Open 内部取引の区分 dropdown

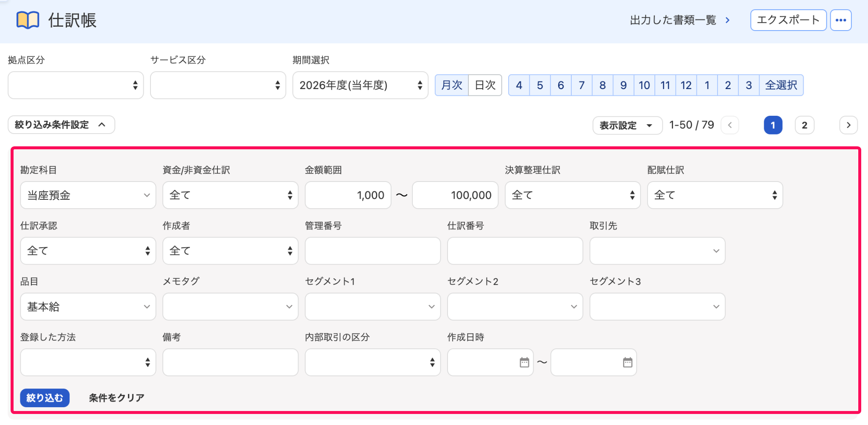pos(373,362)
